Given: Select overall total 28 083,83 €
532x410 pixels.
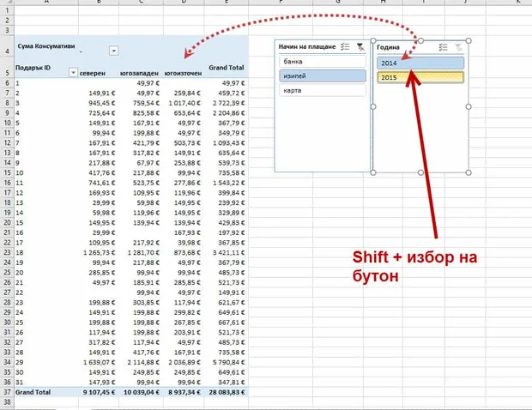Looking at the screenshot, I should point(227,392).
